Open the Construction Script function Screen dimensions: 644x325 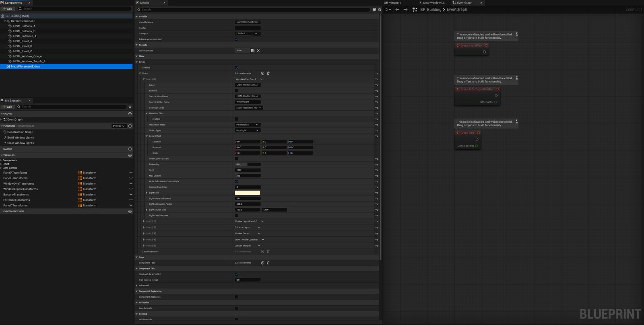point(20,132)
